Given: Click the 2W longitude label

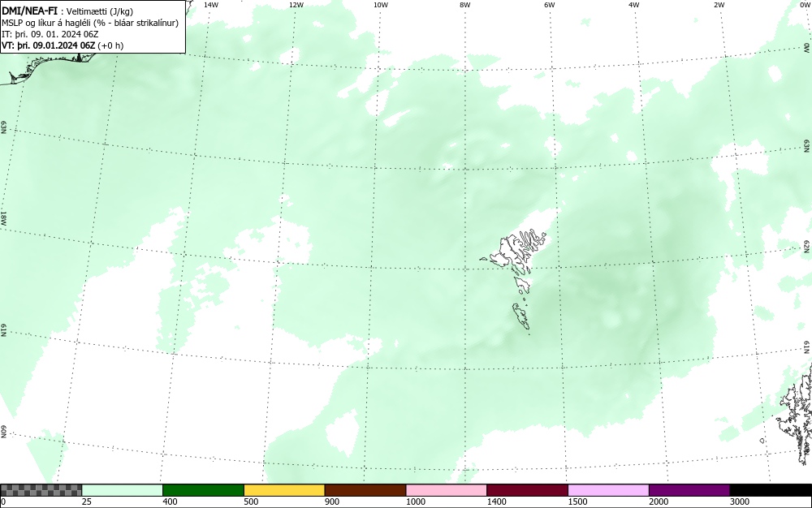Looking at the screenshot, I should tap(719, 5).
